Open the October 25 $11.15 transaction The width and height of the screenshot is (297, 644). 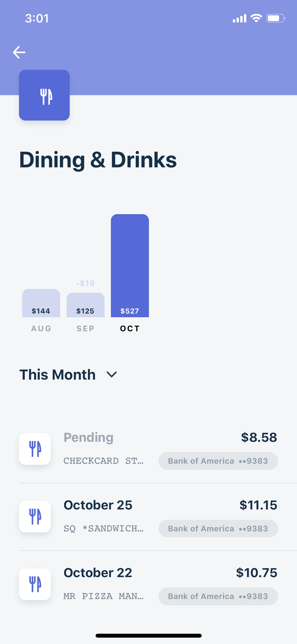pyautogui.click(x=148, y=517)
